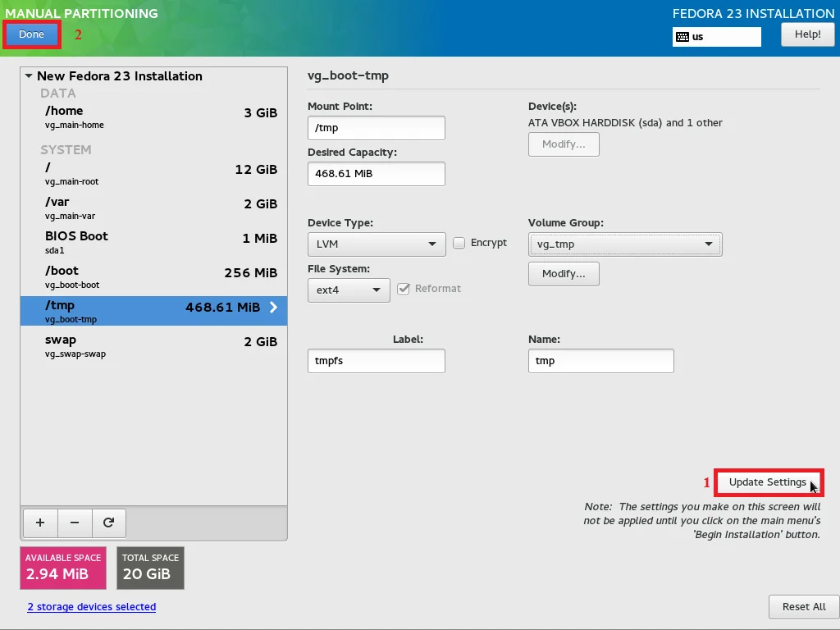The height and width of the screenshot is (630, 840).
Task: Click the Available Space 2.94 MiB box
Action: 63,568
